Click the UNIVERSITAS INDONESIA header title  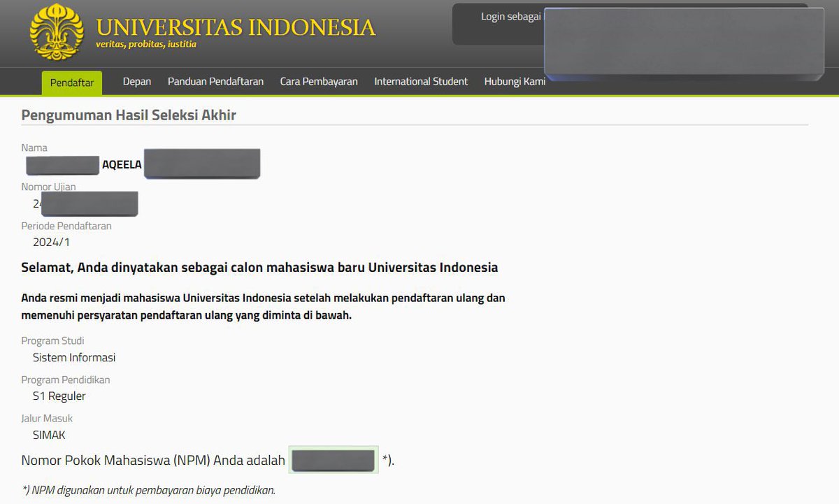click(236, 27)
